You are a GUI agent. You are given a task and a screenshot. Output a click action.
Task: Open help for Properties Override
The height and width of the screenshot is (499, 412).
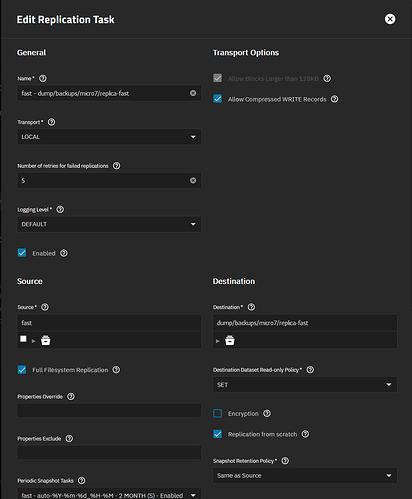click(71, 396)
